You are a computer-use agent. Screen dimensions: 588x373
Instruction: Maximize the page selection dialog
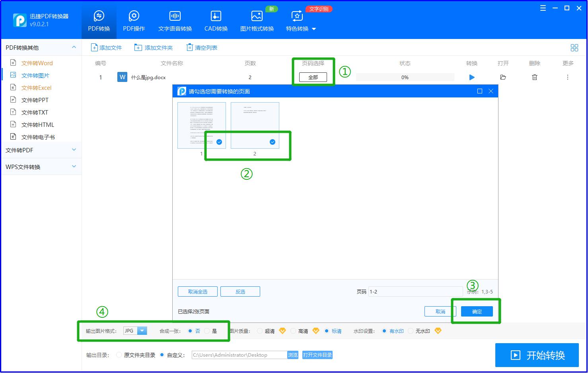(x=480, y=91)
